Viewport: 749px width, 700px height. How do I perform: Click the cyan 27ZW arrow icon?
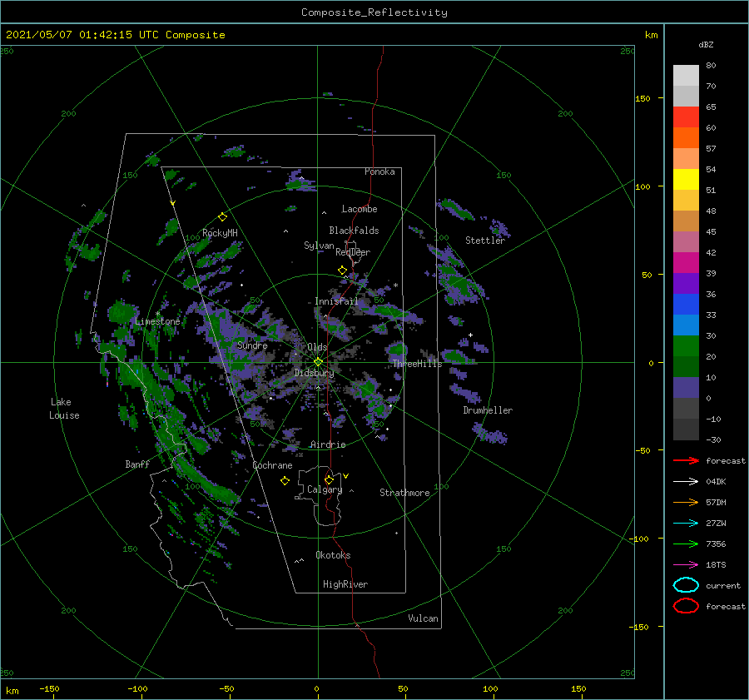[686, 524]
